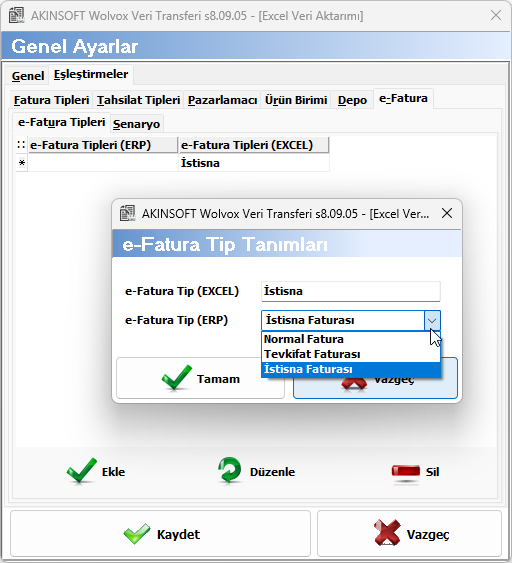Click the Tamam button in the dialog

point(200,378)
